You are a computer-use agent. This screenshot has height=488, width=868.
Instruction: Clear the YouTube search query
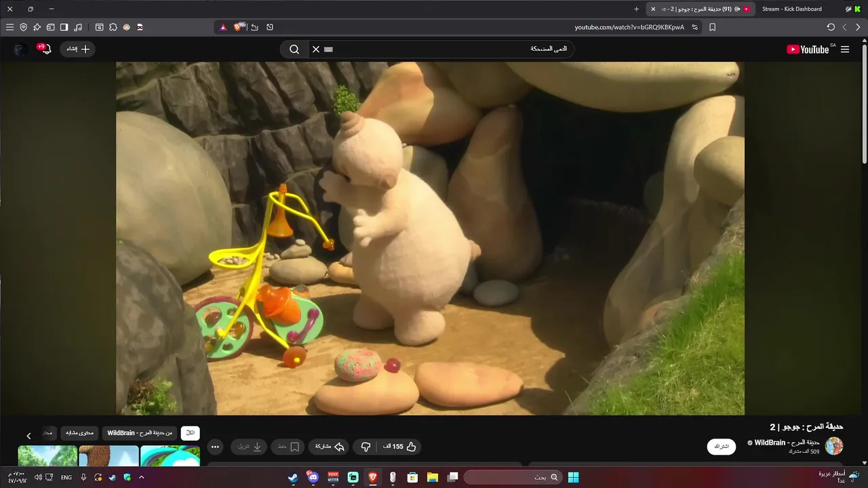tap(315, 49)
